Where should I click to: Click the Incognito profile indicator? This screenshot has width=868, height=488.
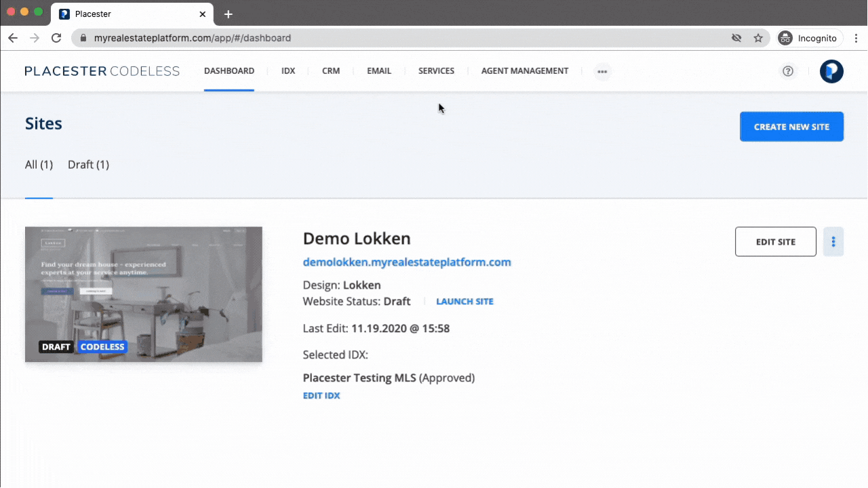[x=809, y=38]
